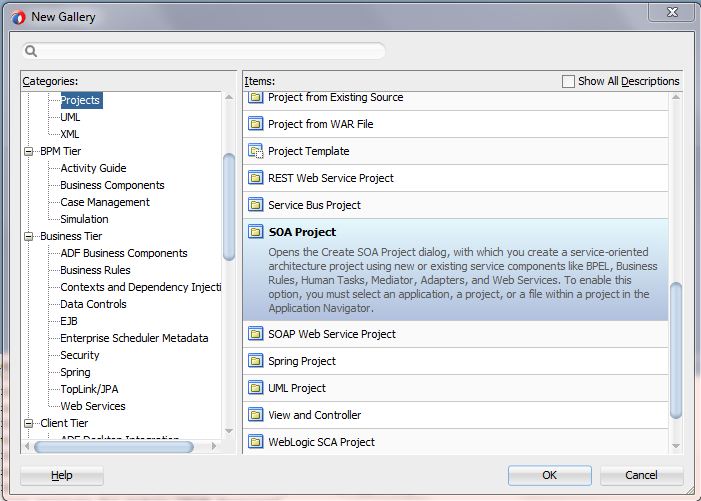Choose SOA Project title text

click(x=302, y=232)
